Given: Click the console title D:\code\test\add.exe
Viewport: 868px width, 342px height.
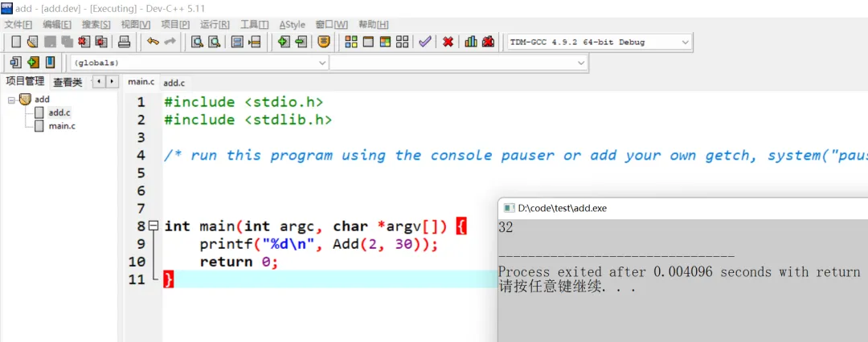Looking at the screenshot, I should coord(562,208).
